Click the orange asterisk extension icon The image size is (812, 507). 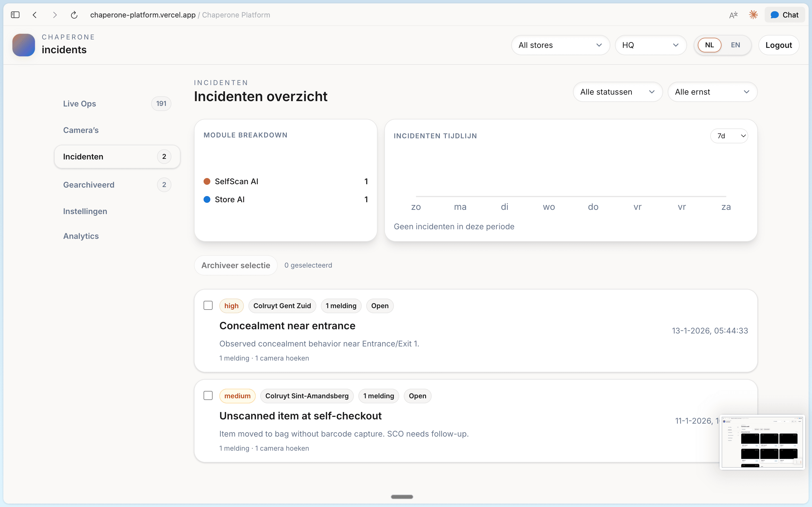(753, 15)
